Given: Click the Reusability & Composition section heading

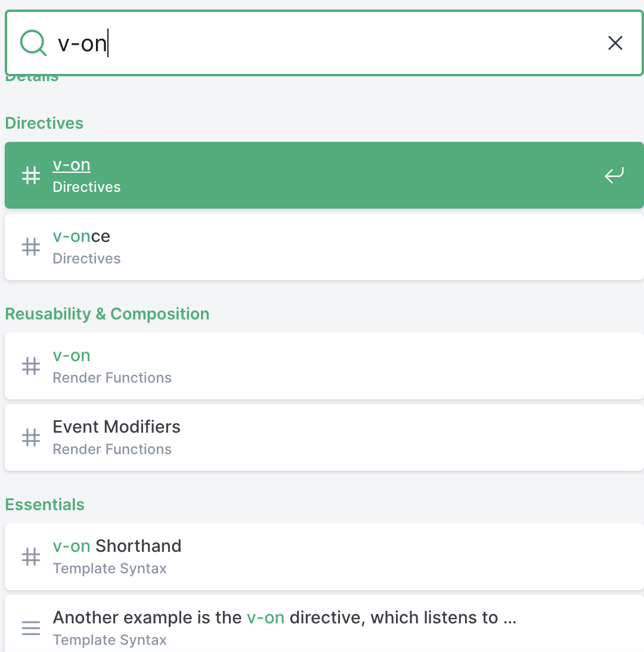Looking at the screenshot, I should pyautogui.click(x=107, y=313).
